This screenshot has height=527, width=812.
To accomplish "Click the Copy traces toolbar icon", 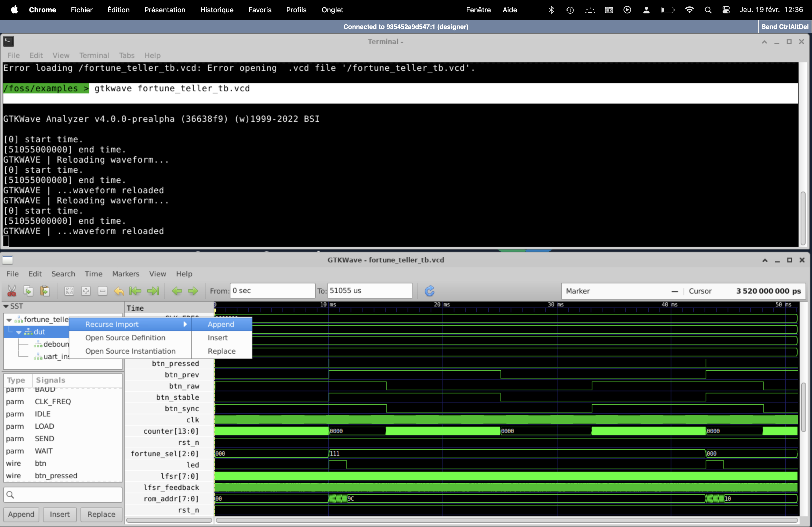I will pyautogui.click(x=28, y=291).
